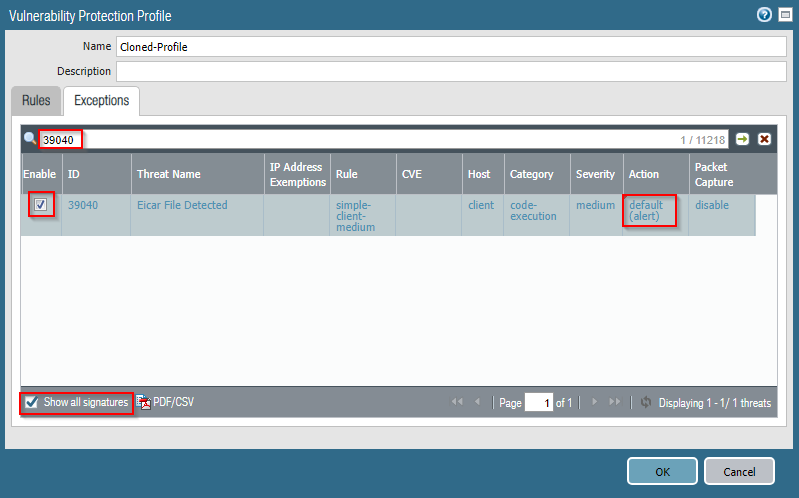The image size is (799, 498).
Task: Sort by the Severity column header
Action: (595, 174)
